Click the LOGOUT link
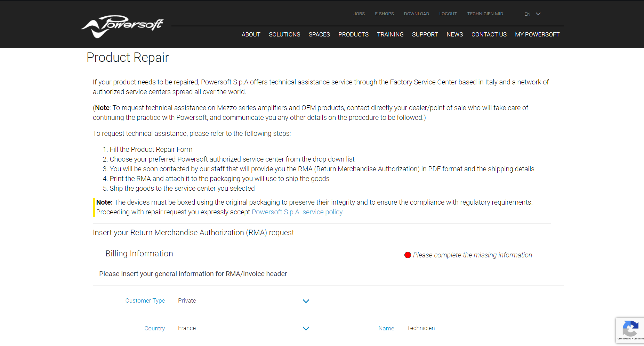The image size is (644, 346). (448, 14)
